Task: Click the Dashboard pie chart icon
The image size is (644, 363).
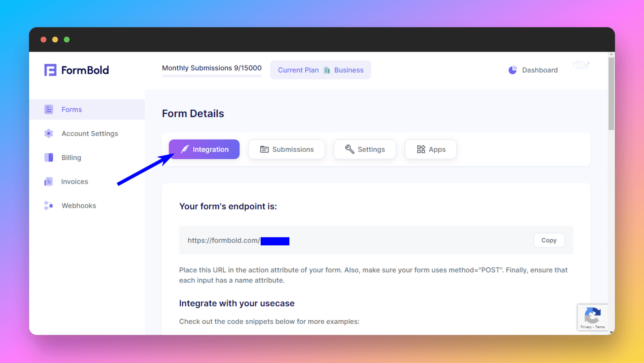Action: coord(512,70)
